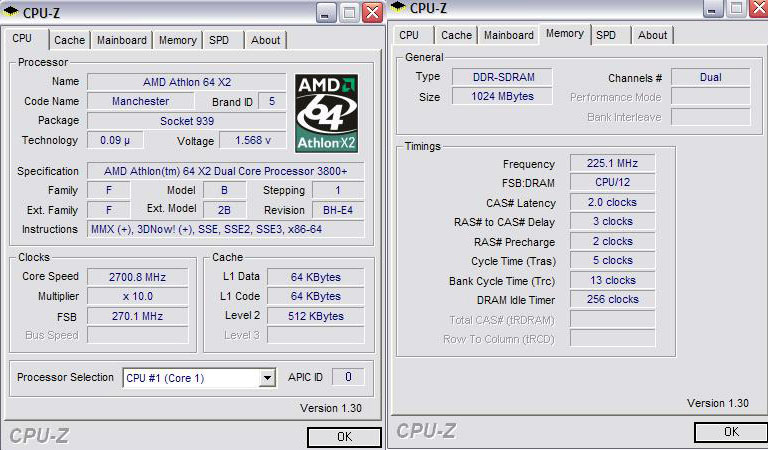
Task: Click the Package value Socket 939
Action: click(187, 121)
